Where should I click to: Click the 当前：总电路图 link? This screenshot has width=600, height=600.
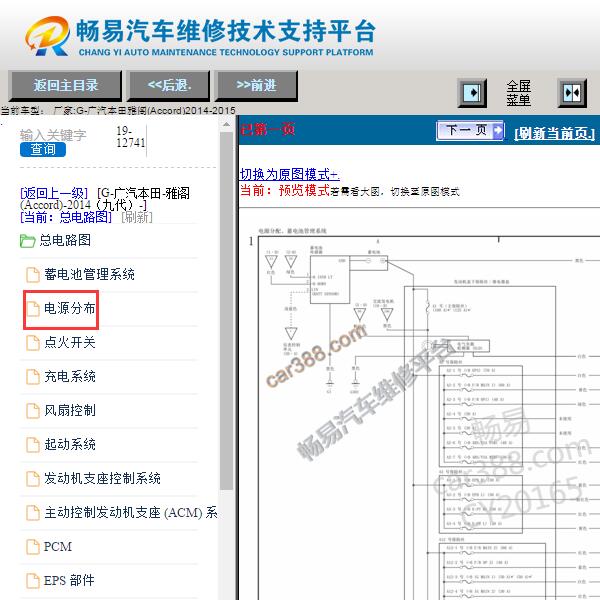[66, 217]
